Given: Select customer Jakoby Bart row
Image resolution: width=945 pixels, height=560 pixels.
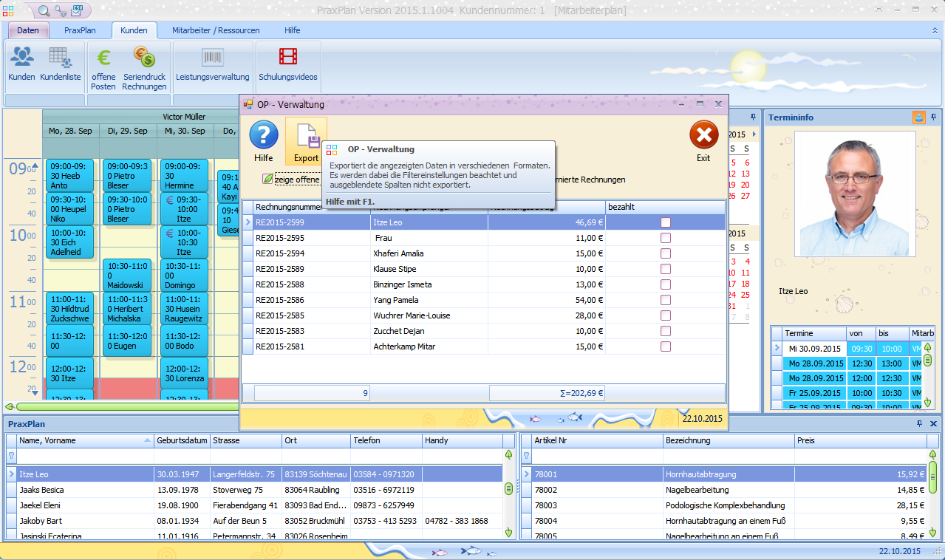Looking at the screenshot, I should [254, 521].
